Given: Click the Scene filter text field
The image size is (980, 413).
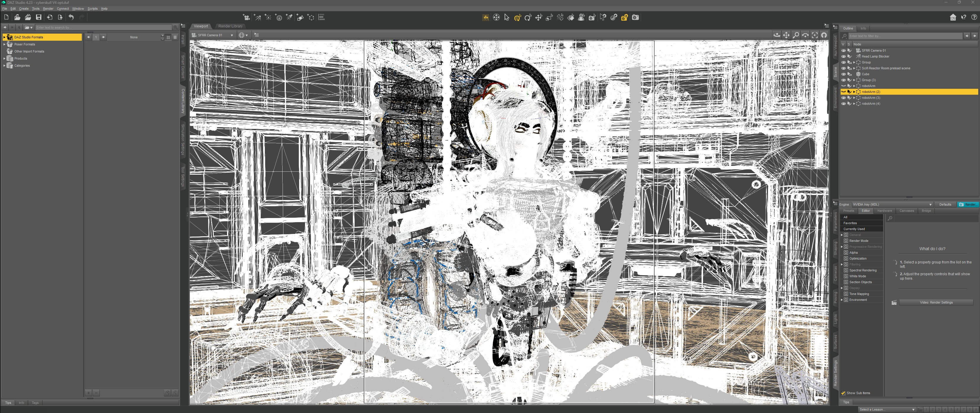Looking at the screenshot, I should [905, 36].
